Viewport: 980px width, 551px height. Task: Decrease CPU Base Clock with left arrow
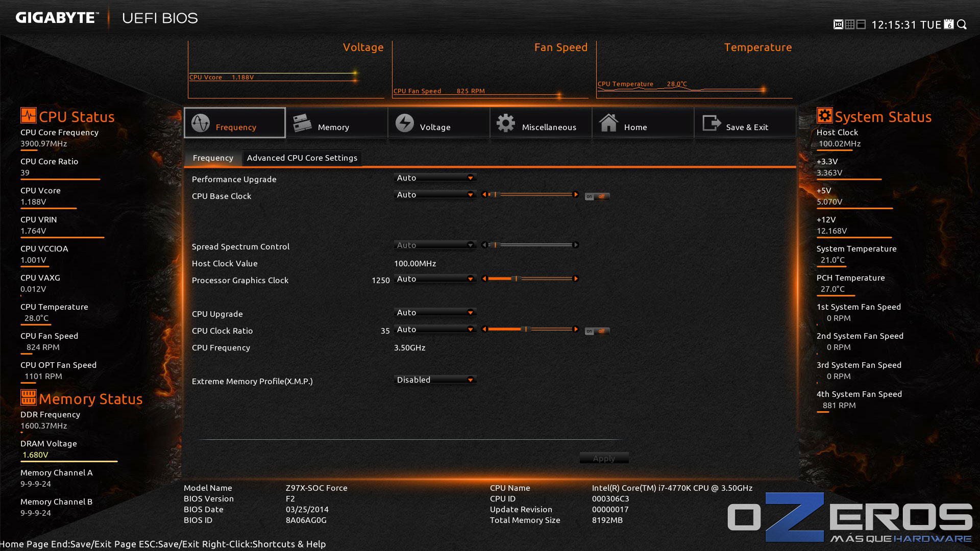(x=484, y=194)
